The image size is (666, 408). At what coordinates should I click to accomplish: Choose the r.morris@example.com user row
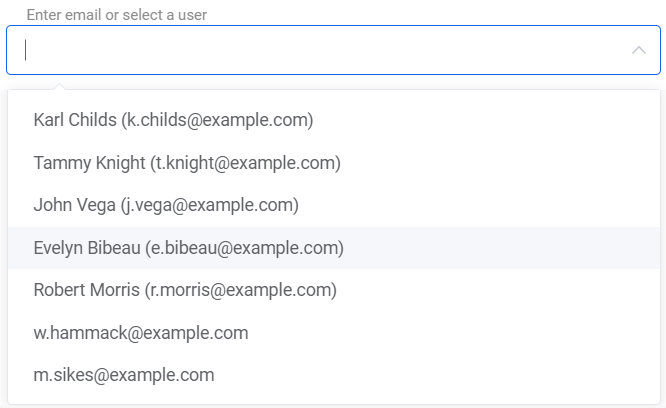[185, 290]
